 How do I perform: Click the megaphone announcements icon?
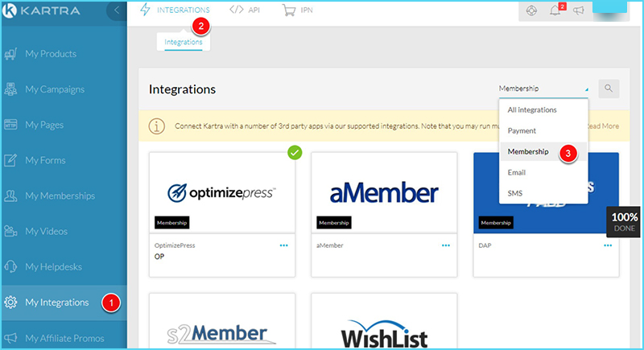[578, 10]
